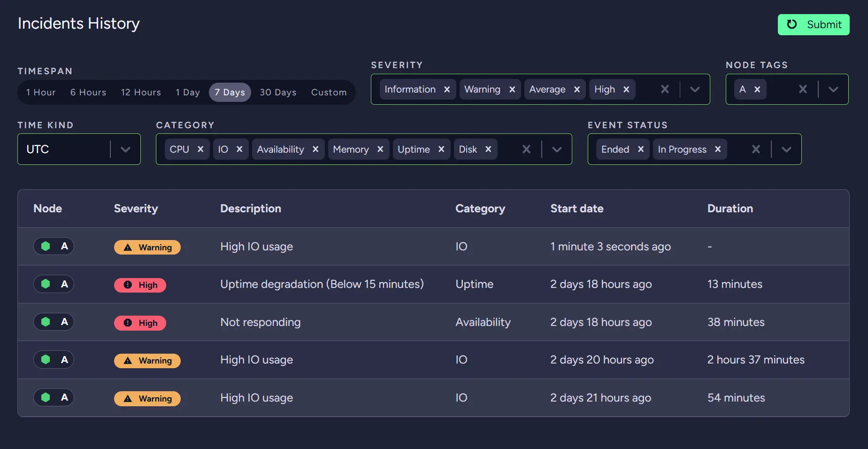Clear all node tags

[x=803, y=89]
